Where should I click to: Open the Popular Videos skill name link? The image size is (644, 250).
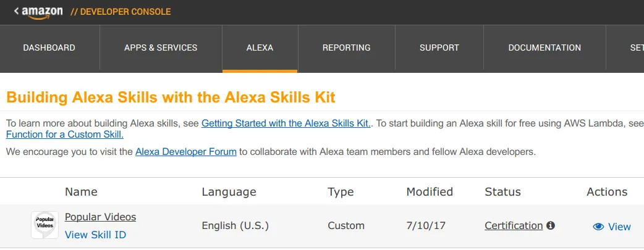coord(100,217)
